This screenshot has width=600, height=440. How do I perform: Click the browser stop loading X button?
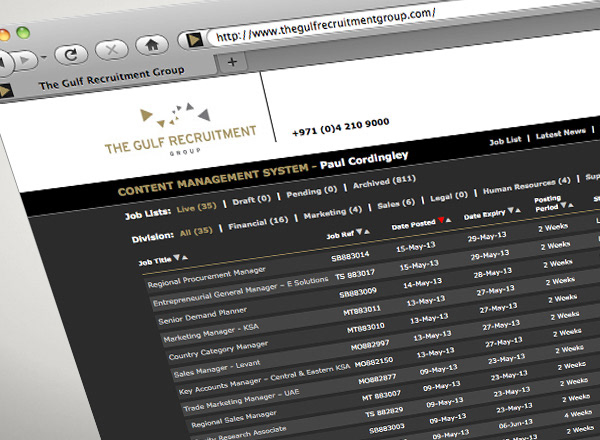pos(112,50)
